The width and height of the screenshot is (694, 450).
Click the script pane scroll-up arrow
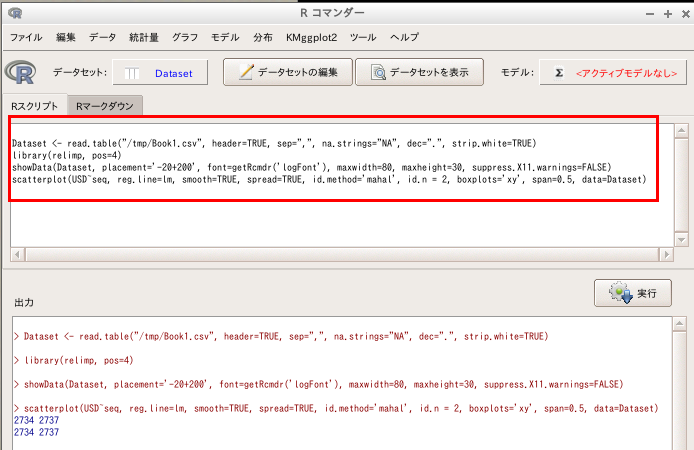click(x=681, y=131)
